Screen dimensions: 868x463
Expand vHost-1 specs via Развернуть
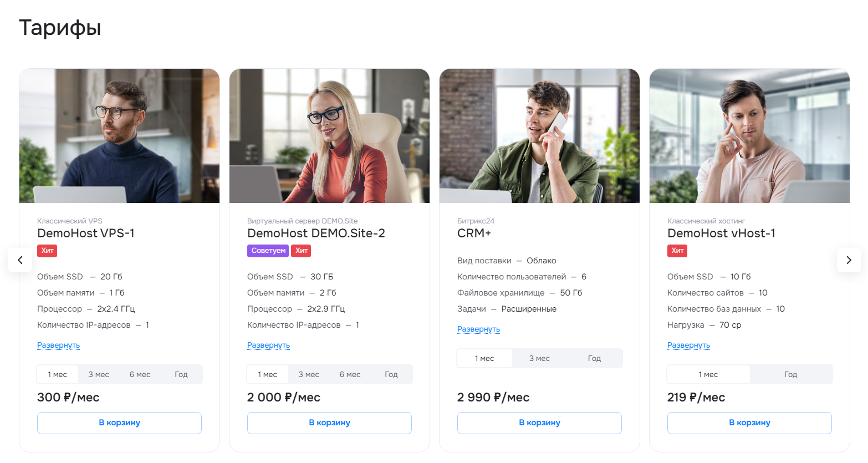pyautogui.click(x=688, y=345)
